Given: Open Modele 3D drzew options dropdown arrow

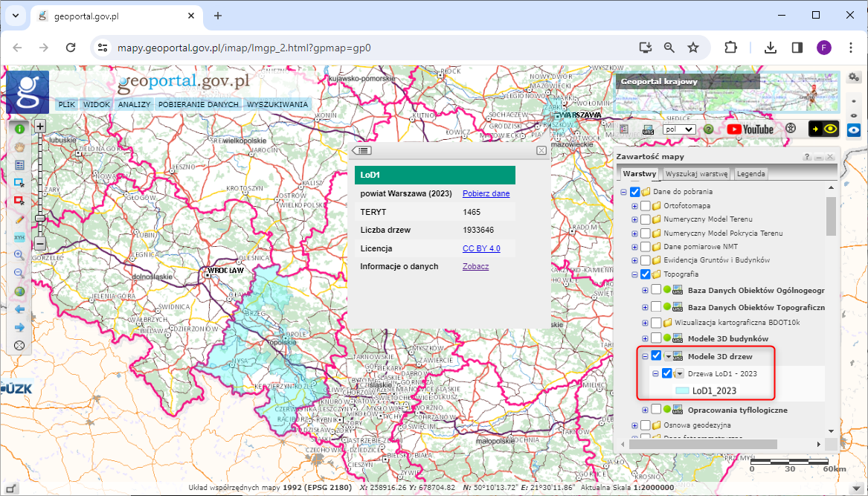Looking at the screenshot, I should pyautogui.click(x=668, y=356).
